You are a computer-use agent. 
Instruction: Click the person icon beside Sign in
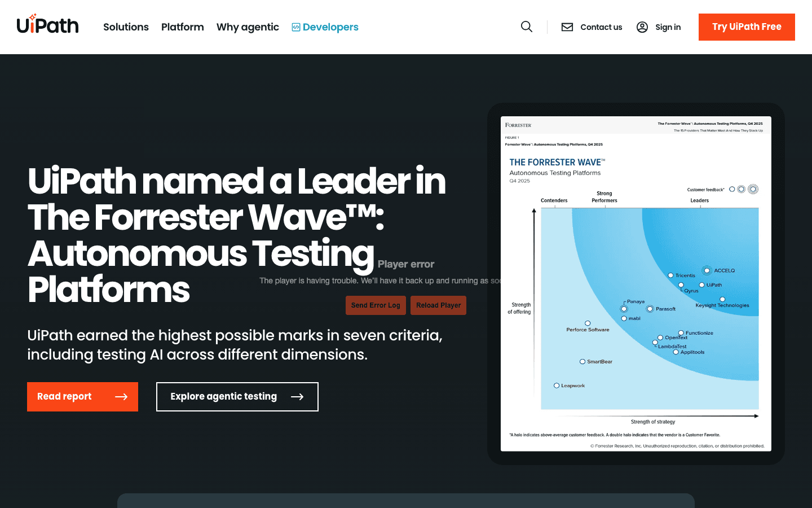pyautogui.click(x=642, y=27)
